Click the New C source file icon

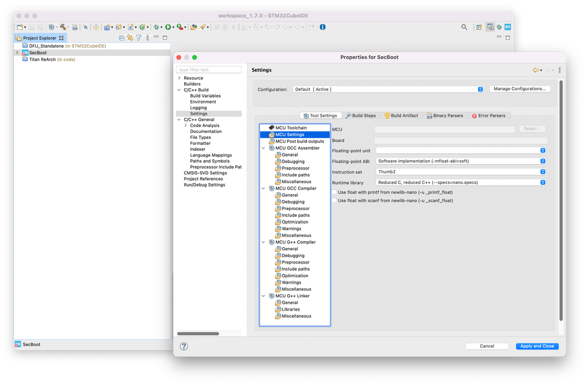pyautogui.click(x=131, y=27)
